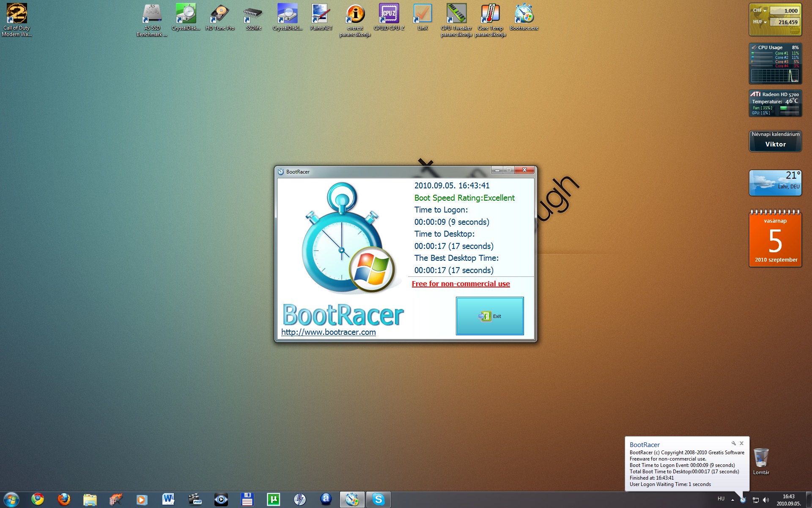Open the firewall brick icon on taskbar

pyautogui.click(x=115, y=500)
